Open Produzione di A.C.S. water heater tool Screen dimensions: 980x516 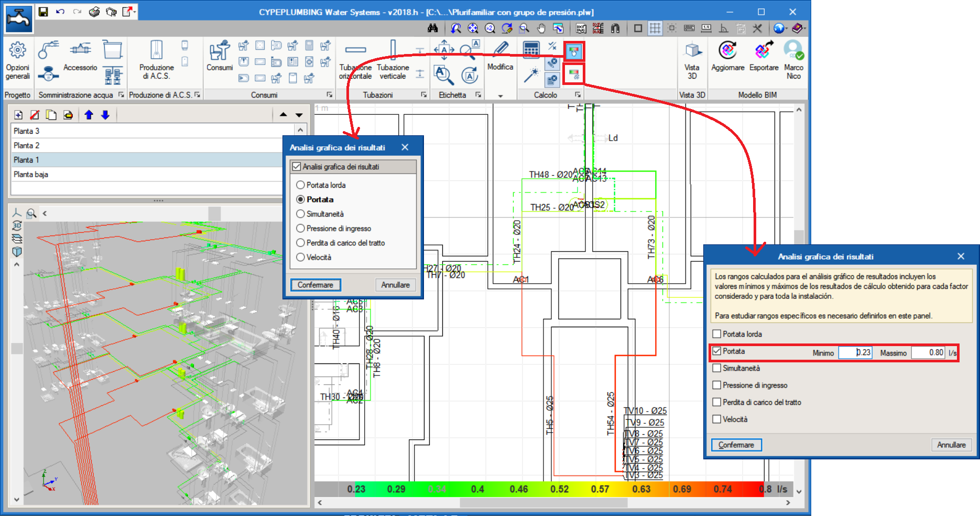point(156,60)
